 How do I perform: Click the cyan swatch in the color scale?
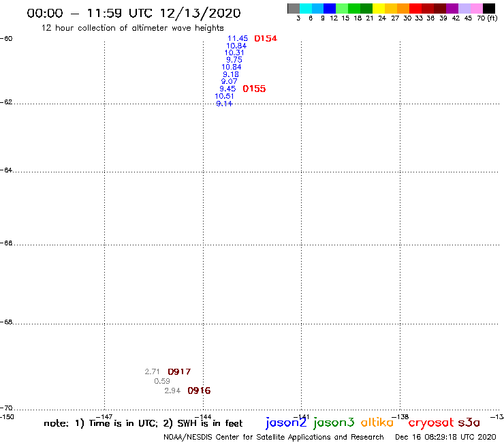tap(306, 8)
